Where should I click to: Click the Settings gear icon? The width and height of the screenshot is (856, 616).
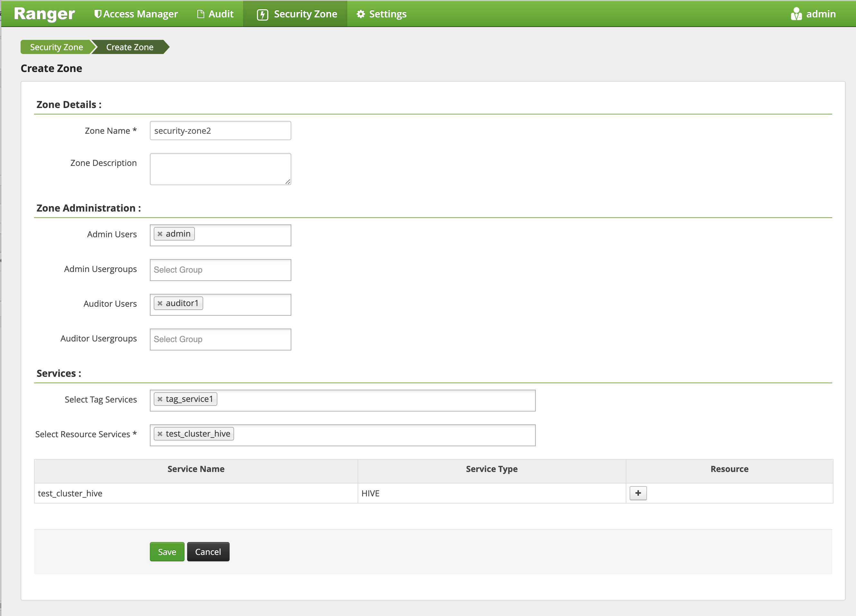pos(361,14)
